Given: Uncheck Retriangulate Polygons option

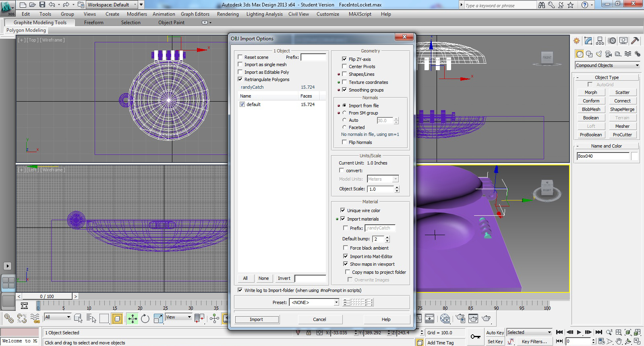Looking at the screenshot, I should [x=240, y=79].
